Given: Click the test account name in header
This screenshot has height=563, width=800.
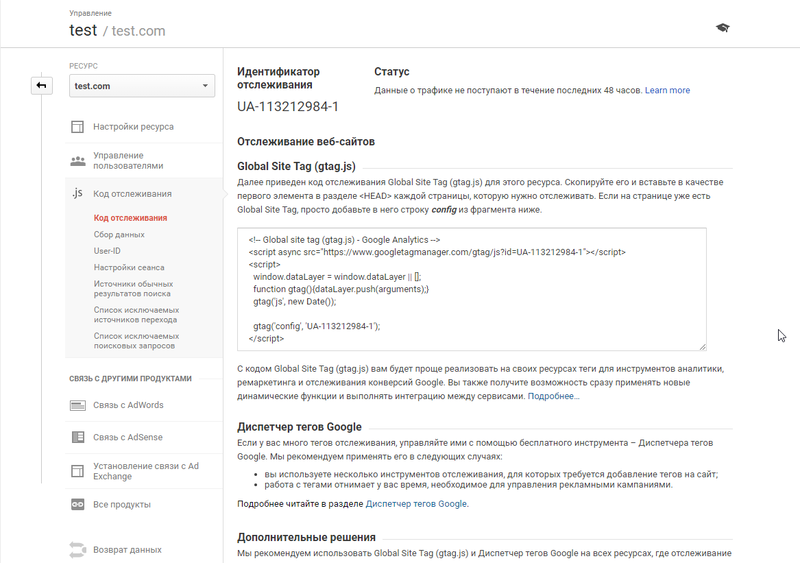Looking at the screenshot, I should [x=83, y=30].
